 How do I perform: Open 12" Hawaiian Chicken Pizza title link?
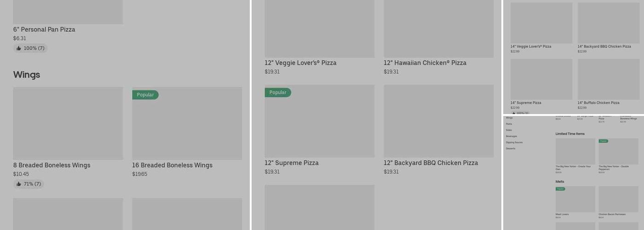[425, 63]
